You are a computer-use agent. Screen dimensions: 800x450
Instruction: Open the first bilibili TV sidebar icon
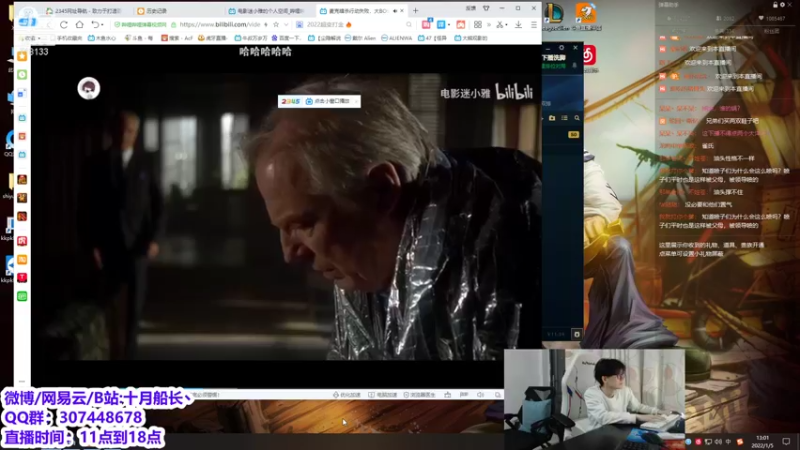tap(22, 118)
